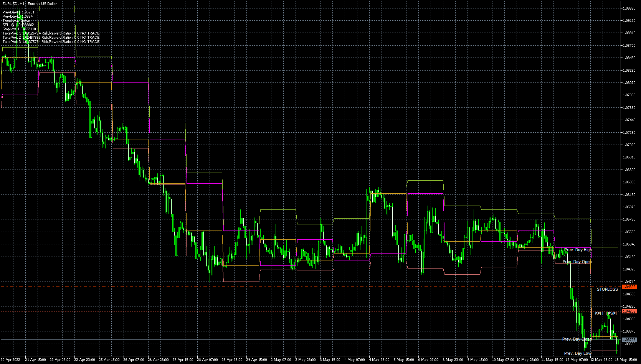Select the TakeProfit 2 risk/reward line
The height and width of the screenshot is (364, 641).
tap(51, 38)
